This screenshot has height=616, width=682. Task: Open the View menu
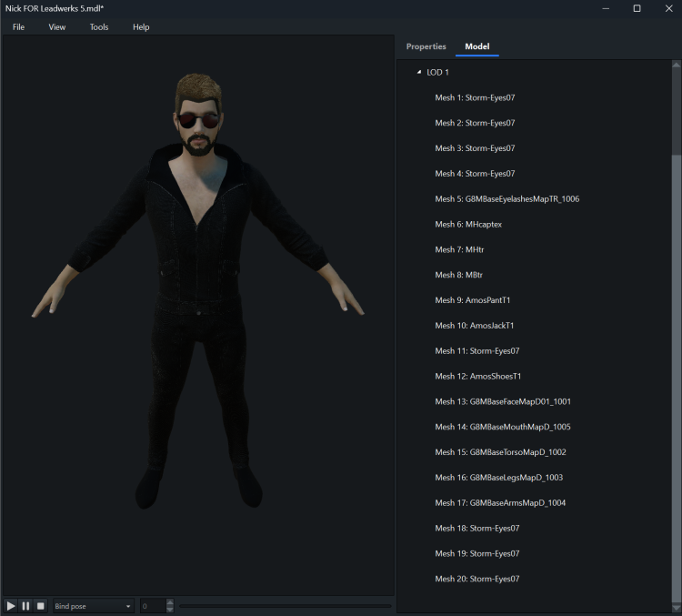point(57,27)
